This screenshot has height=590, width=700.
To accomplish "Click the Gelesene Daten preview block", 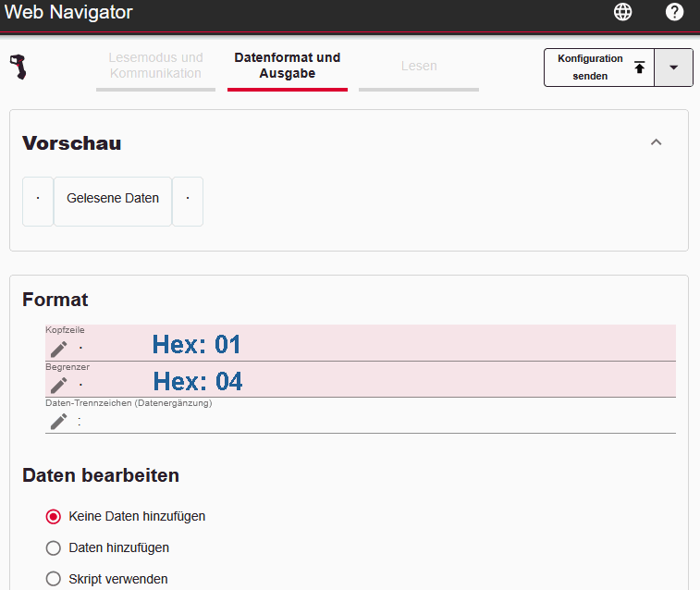I will tap(113, 200).
